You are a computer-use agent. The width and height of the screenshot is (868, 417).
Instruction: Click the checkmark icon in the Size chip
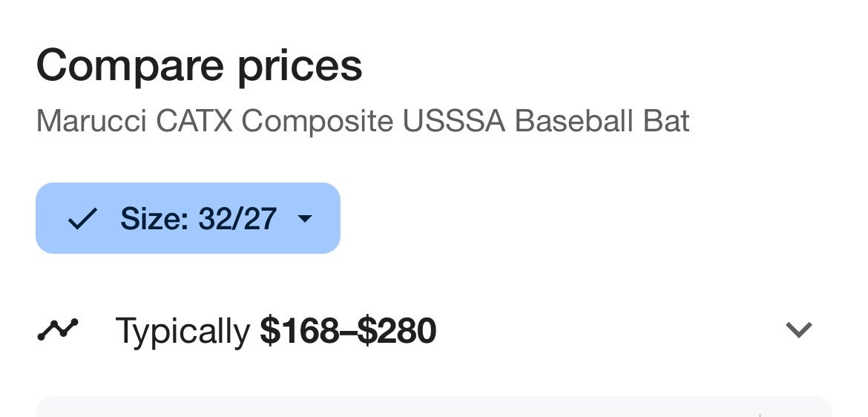tap(82, 218)
